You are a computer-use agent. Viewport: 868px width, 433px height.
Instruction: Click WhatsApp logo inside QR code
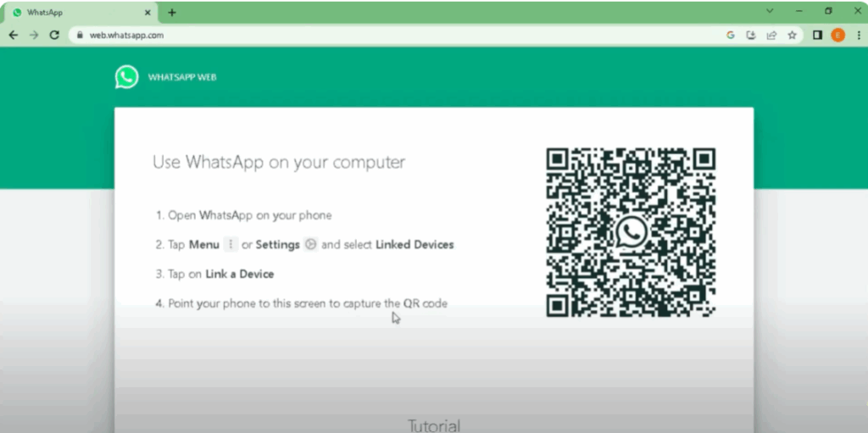click(631, 232)
